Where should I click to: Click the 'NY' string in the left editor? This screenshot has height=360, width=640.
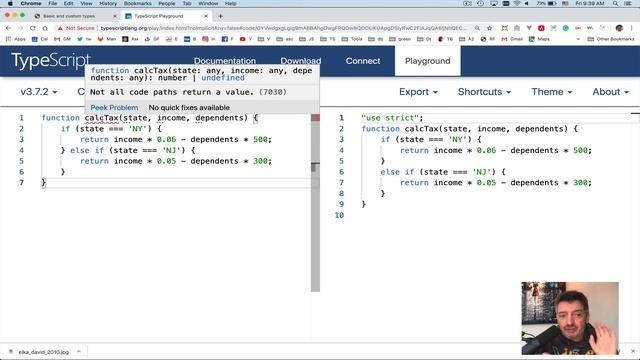pyautogui.click(x=138, y=129)
